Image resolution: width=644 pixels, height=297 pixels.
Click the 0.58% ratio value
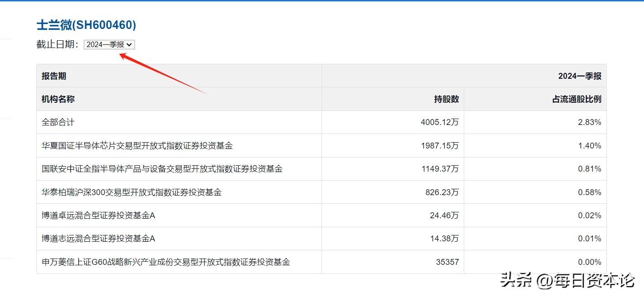[x=590, y=192]
